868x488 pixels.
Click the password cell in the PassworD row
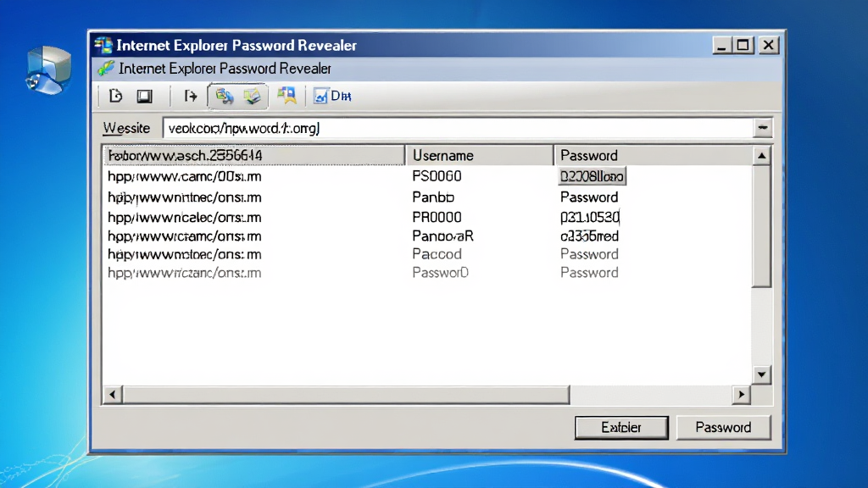[x=589, y=273]
